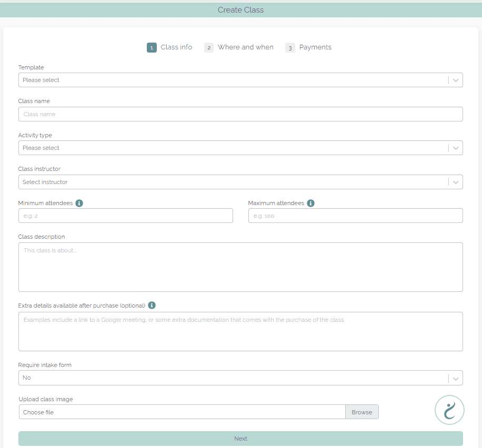Click the step 2 number badge
This screenshot has height=448, width=482.
[209, 48]
